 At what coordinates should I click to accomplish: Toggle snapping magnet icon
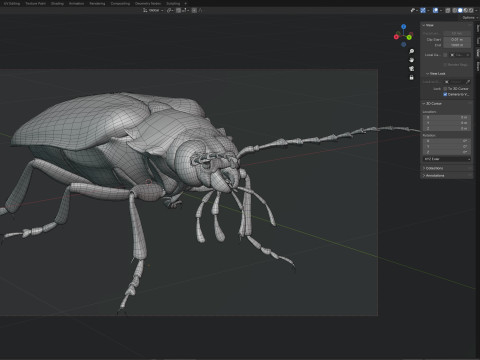(x=178, y=10)
